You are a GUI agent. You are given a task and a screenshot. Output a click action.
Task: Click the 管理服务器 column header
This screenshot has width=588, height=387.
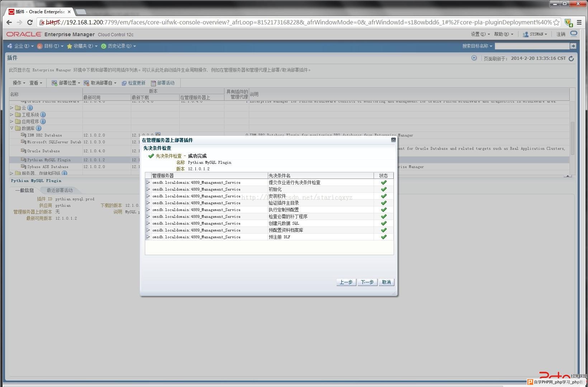click(x=209, y=176)
